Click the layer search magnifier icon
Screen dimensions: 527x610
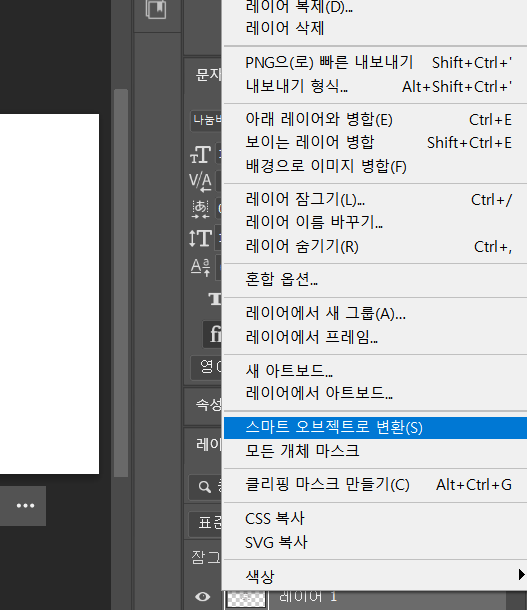[x=204, y=486]
